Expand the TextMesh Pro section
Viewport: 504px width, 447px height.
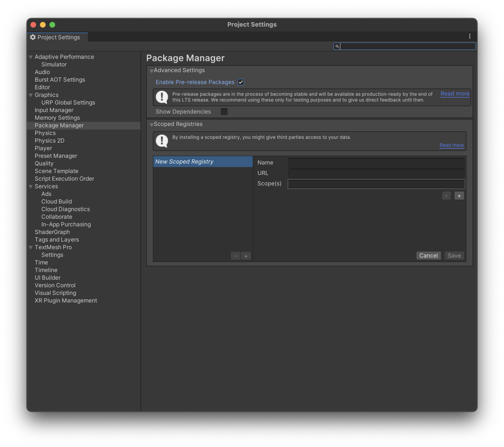pos(31,247)
